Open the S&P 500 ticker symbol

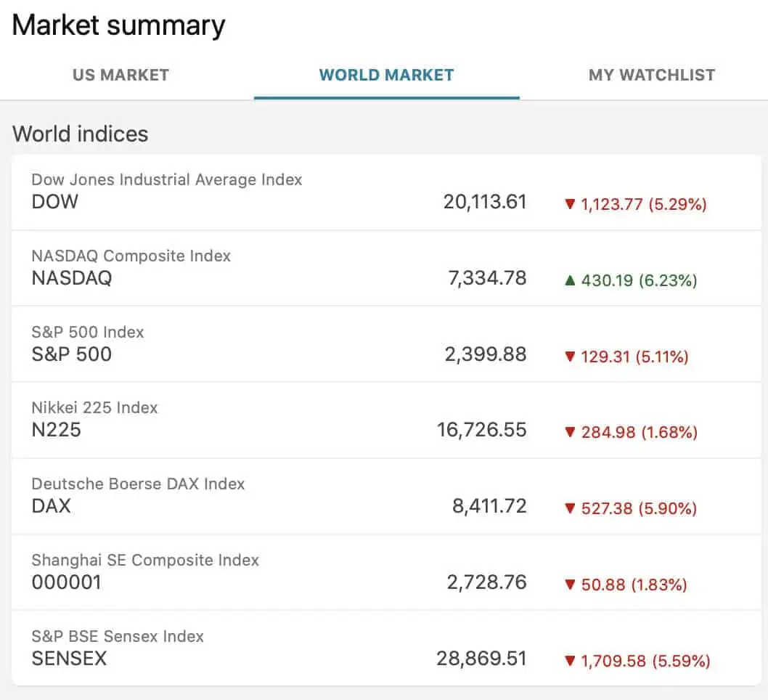72,354
